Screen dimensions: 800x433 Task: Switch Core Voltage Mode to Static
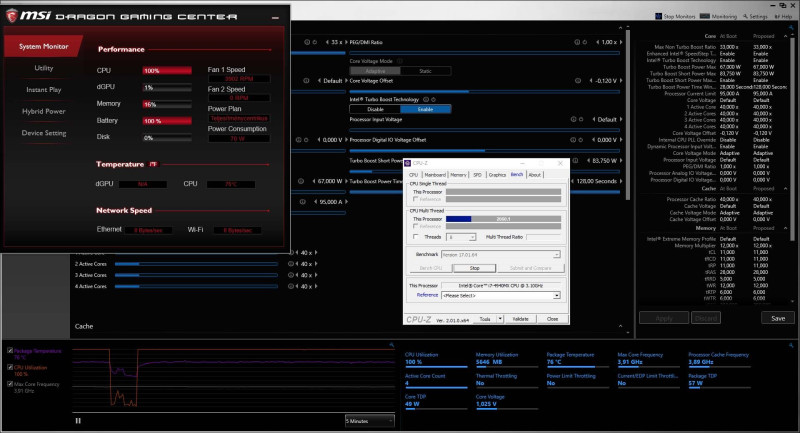pos(426,71)
